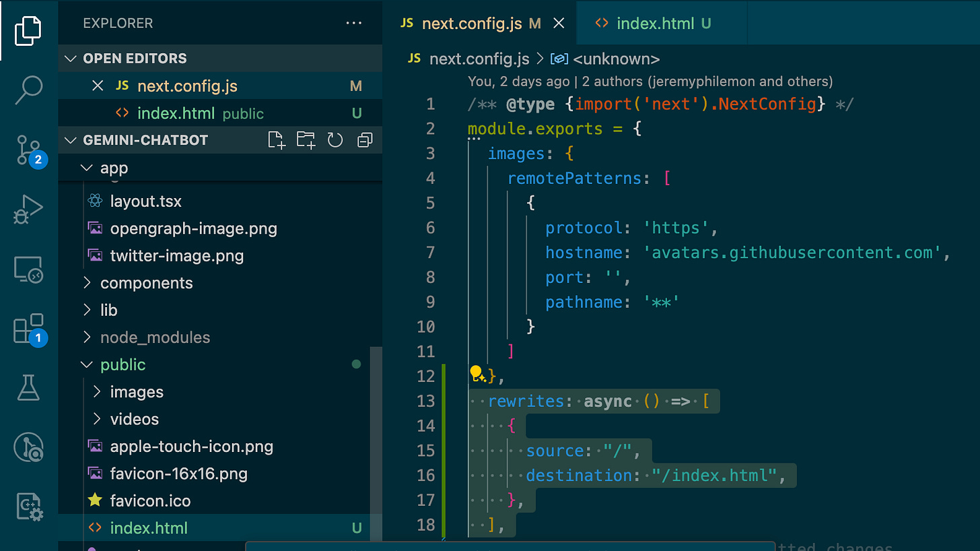Open Source Control view with 2 changes
The image size is (980, 551).
[x=30, y=151]
